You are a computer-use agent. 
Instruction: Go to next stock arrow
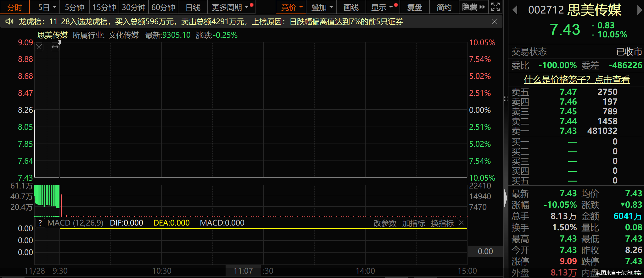640,10
